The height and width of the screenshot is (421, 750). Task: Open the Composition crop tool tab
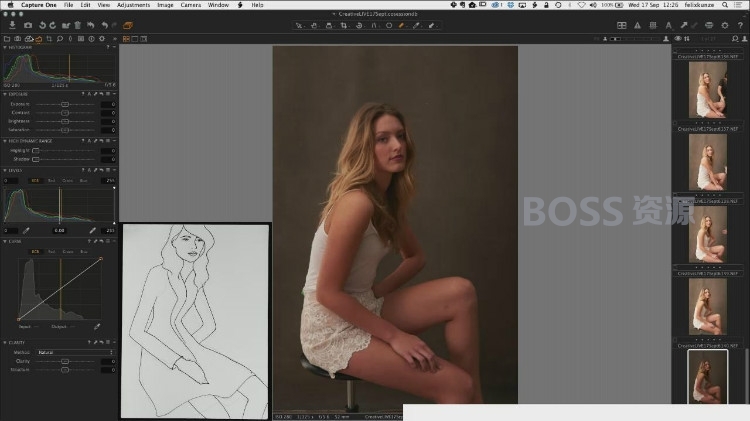click(x=49, y=39)
